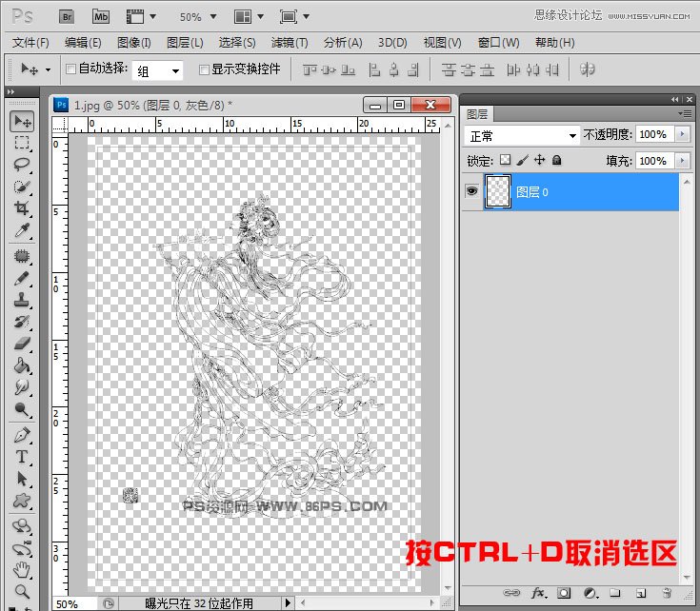Select the Spot Healing Brush tool

click(x=22, y=256)
